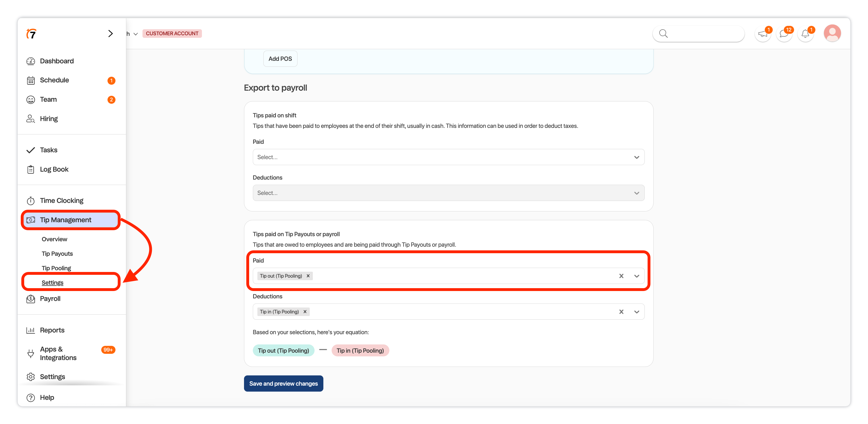Click Save and preview changes button
This screenshot has width=868, height=424.
[x=283, y=383]
